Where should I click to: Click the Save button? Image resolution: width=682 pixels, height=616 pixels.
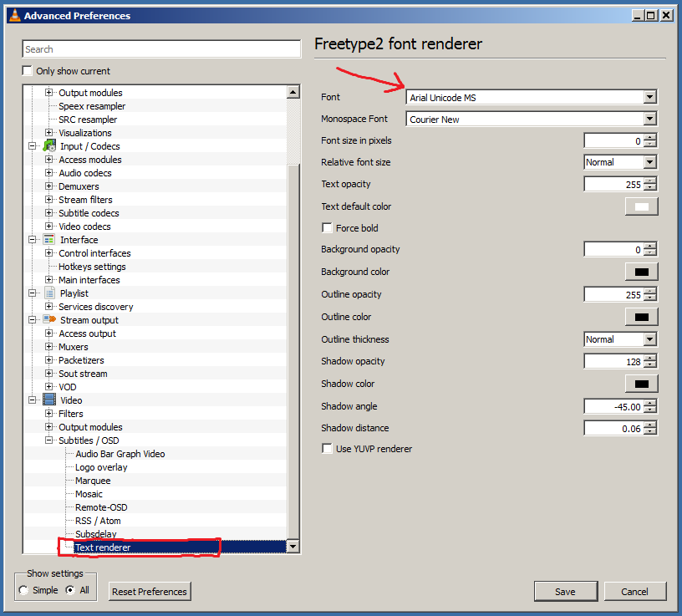point(565,591)
